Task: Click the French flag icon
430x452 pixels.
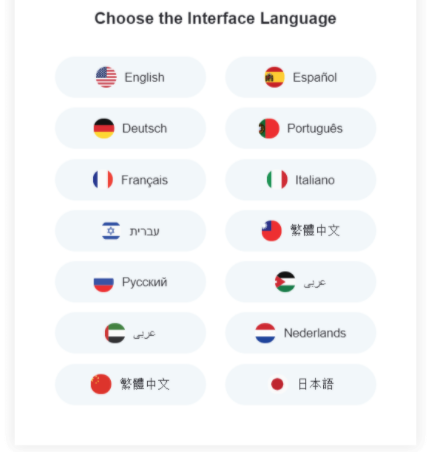Action: [103, 179]
